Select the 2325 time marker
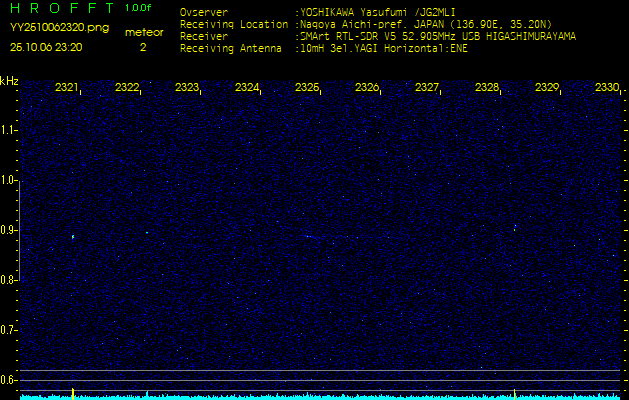The width and height of the screenshot is (629, 400). (x=307, y=88)
